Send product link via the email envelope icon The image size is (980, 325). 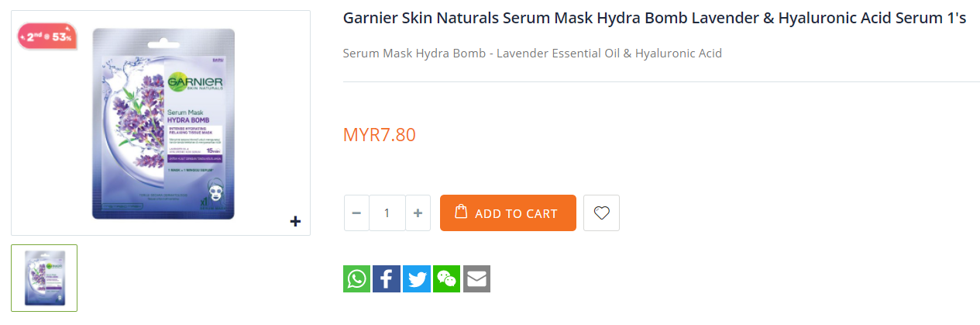click(476, 278)
